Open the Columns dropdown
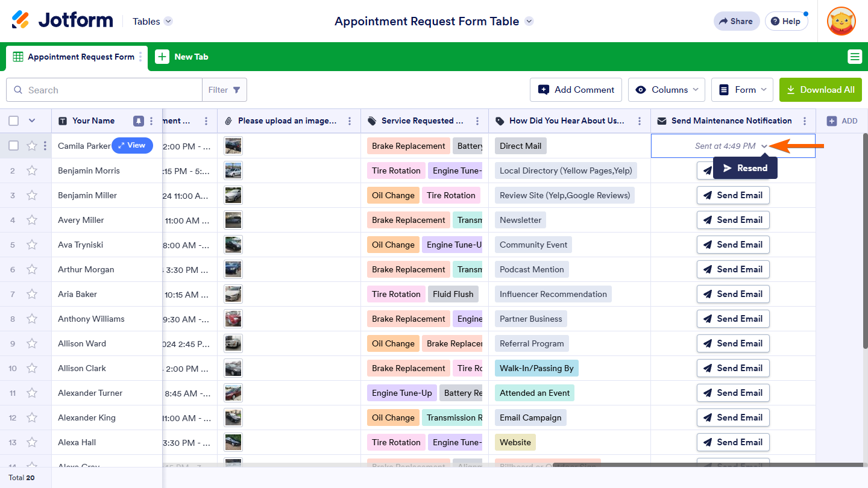The width and height of the screenshot is (868, 488). pyautogui.click(x=666, y=90)
